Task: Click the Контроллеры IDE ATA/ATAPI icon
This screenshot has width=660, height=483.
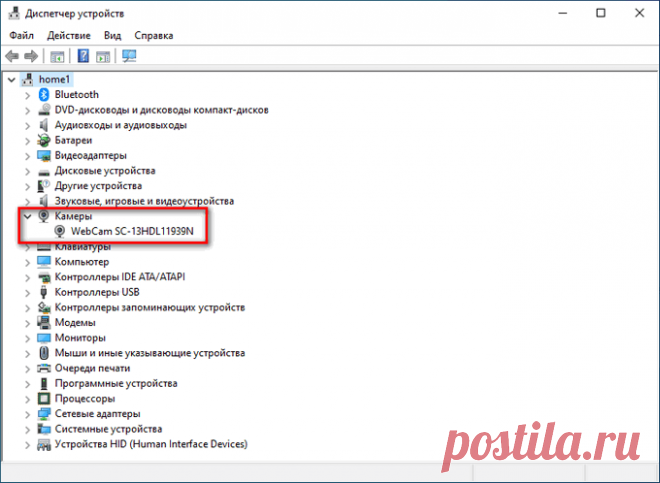Action: tap(44, 277)
